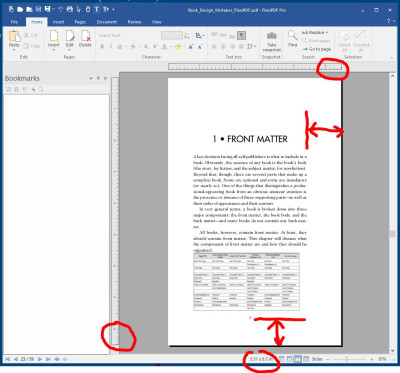The height and width of the screenshot is (373, 400).
Task: Select the hand tool in quick access toolbar
Action: (88, 9)
